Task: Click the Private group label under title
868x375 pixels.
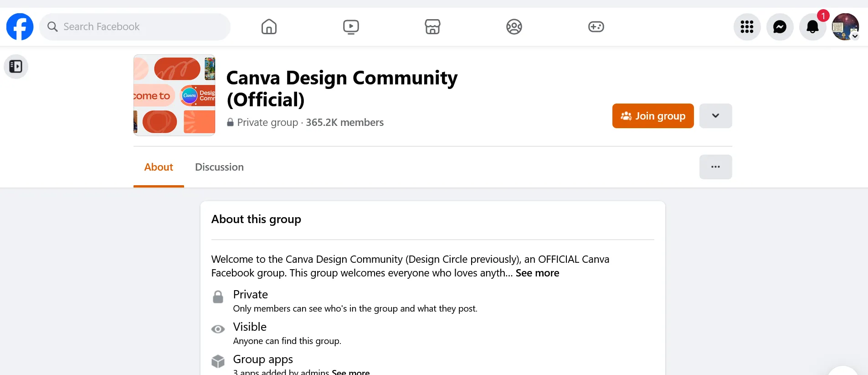Action: tap(267, 122)
